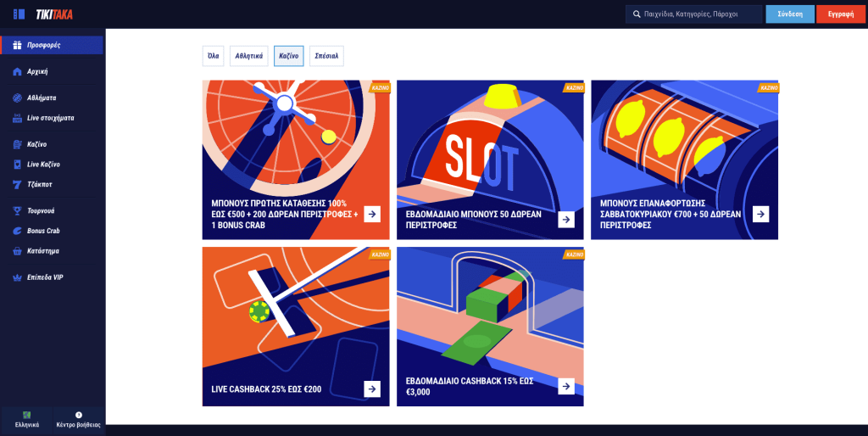
Task: Click arrow on Live Cashback 25% card
Action: [372, 388]
